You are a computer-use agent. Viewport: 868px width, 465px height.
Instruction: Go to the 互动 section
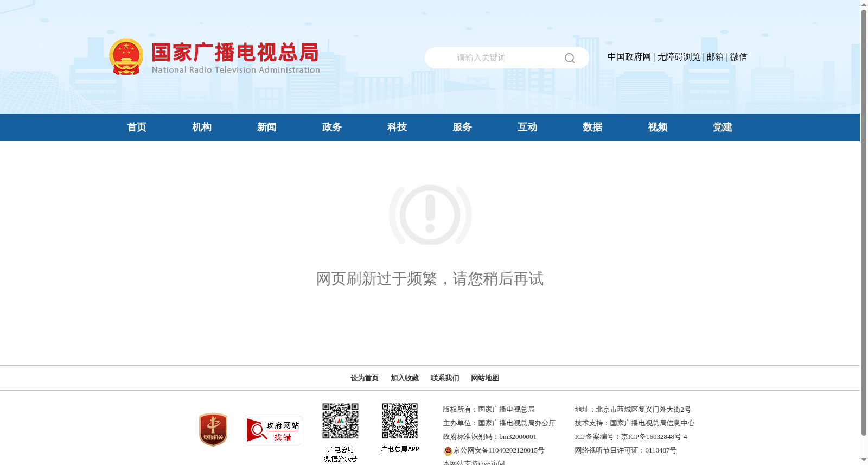point(527,128)
